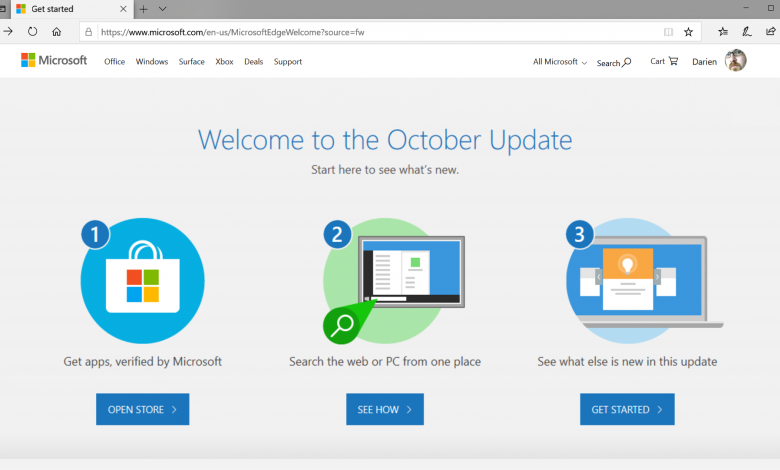
Task: Open Reading view book icon
Action: (668, 32)
